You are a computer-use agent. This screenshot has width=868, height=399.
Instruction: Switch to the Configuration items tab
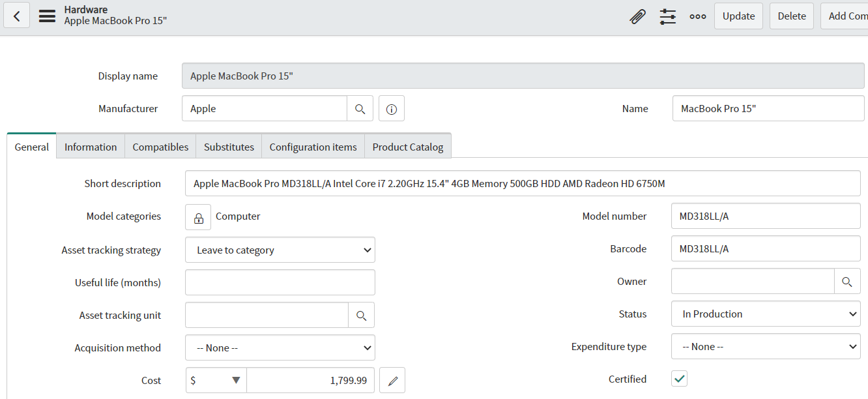(313, 147)
